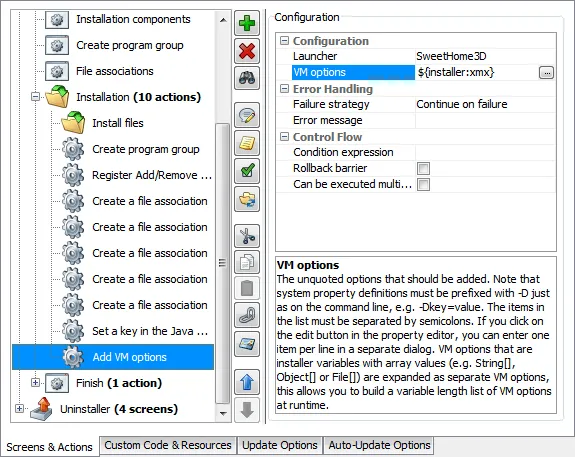This screenshot has height=457, width=575.
Task: Click the red X delete button
Action: click(247, 51)
